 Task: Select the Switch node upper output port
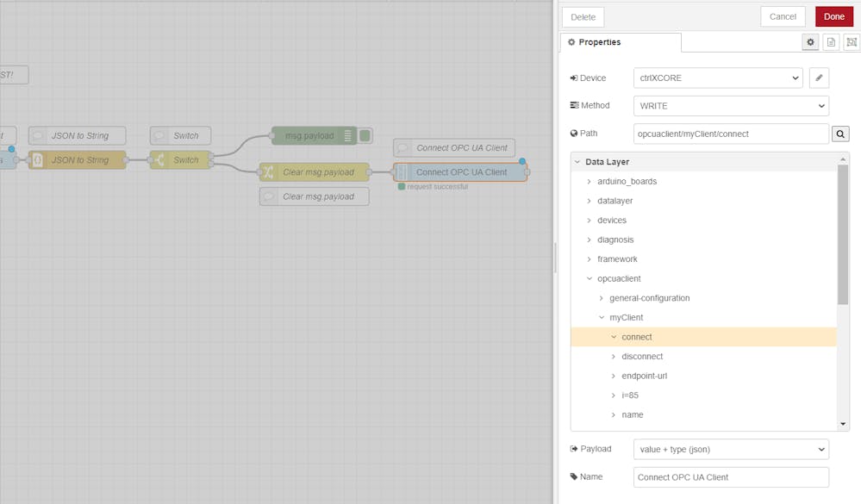click(x=211, y=156)
